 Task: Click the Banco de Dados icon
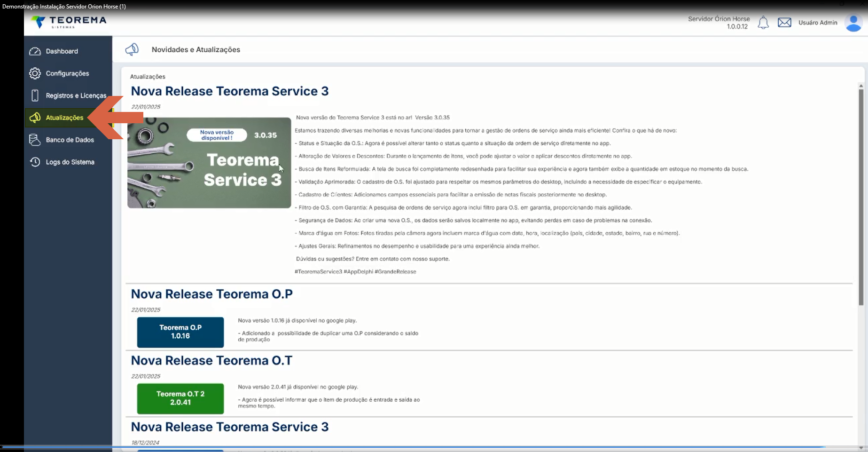tap(35, 140)
